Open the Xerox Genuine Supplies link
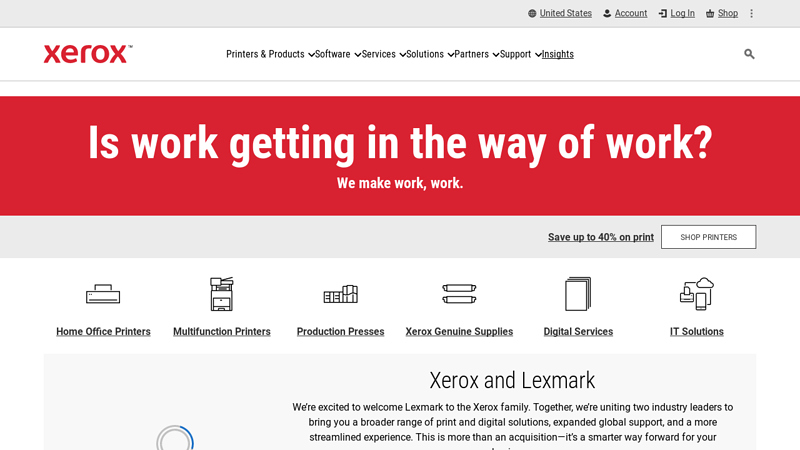Viewport: 800px width, 450px height. click(459, 332)
